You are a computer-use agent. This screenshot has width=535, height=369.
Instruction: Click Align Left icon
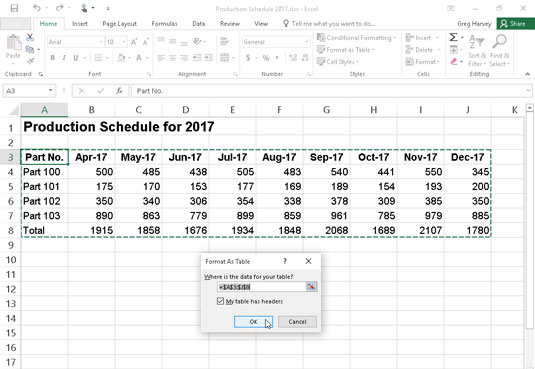(161, 58)
